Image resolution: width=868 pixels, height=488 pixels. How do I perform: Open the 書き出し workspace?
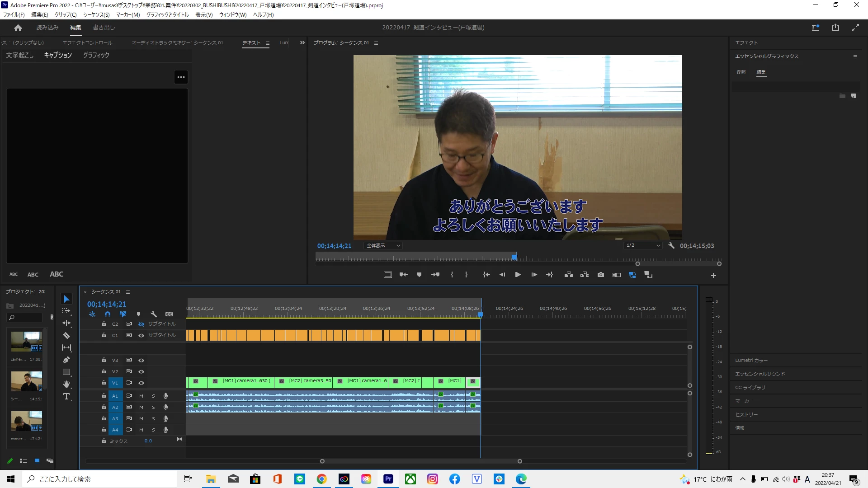coord(104,27)
